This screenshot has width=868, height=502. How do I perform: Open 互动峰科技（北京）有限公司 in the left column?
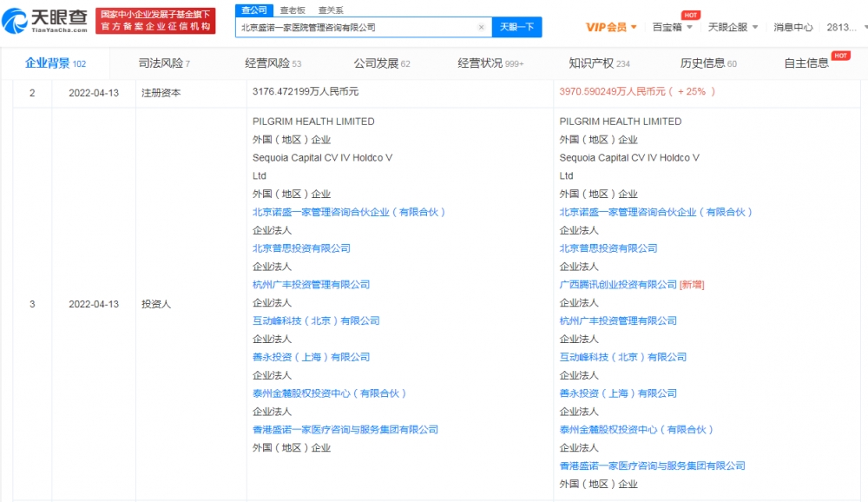316,320
